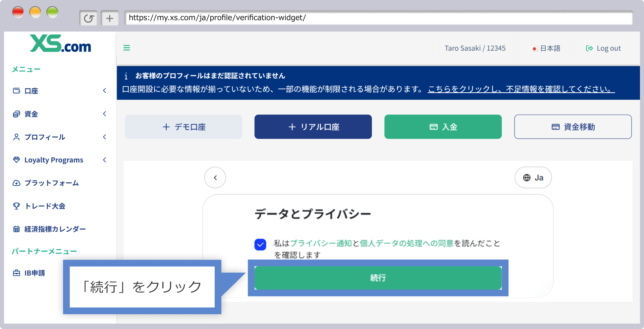Click the Loyalty Programs diamond icon
Image resolution: width=644 pixels, height=329 pixels.
16,160
